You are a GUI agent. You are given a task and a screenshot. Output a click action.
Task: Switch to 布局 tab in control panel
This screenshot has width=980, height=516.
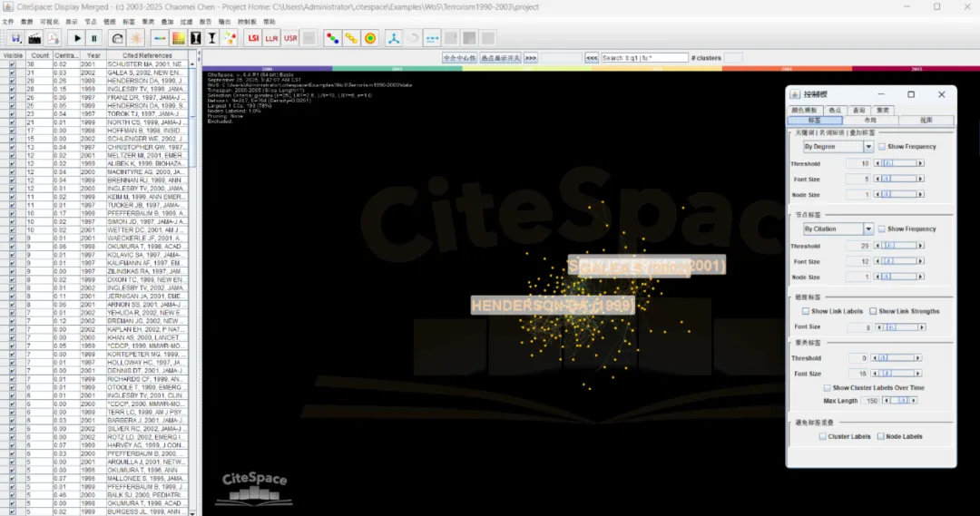tap(870, 120)
